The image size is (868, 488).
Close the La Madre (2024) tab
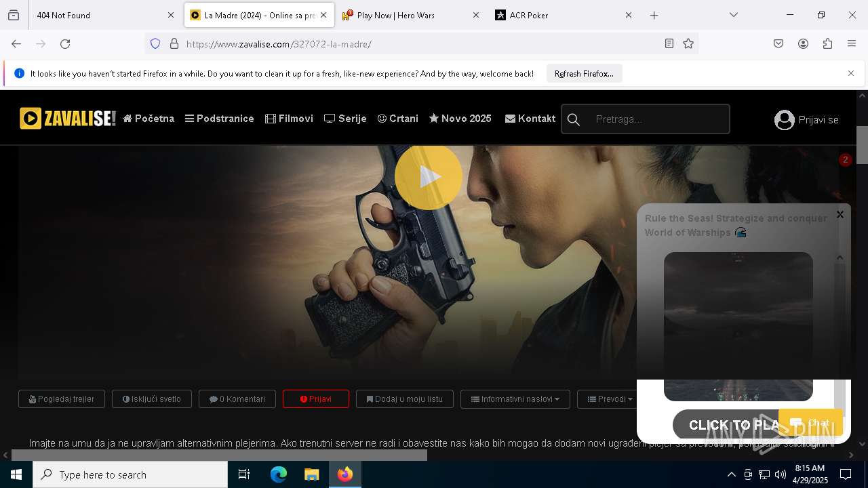coord(323,15)
